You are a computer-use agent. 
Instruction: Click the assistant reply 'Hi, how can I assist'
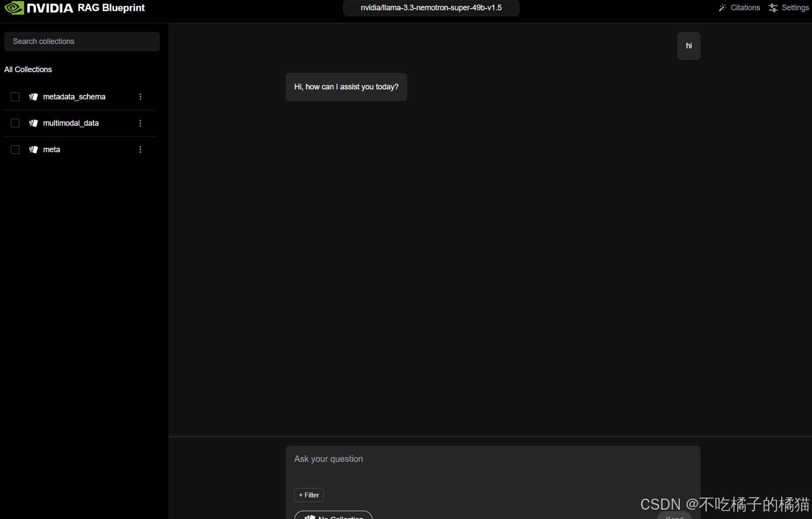click(346, 87)
